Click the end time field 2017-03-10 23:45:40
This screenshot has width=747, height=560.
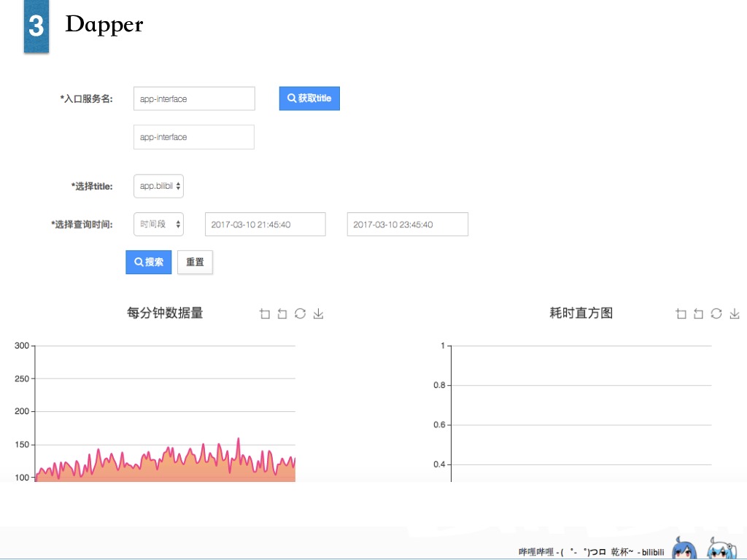pyautogui.click(x=408, y=225)
